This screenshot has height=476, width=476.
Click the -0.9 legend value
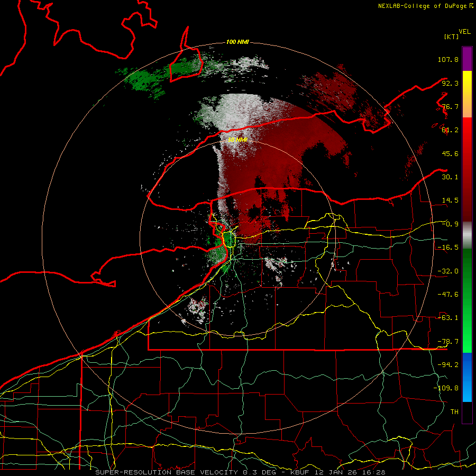(450, 224)
